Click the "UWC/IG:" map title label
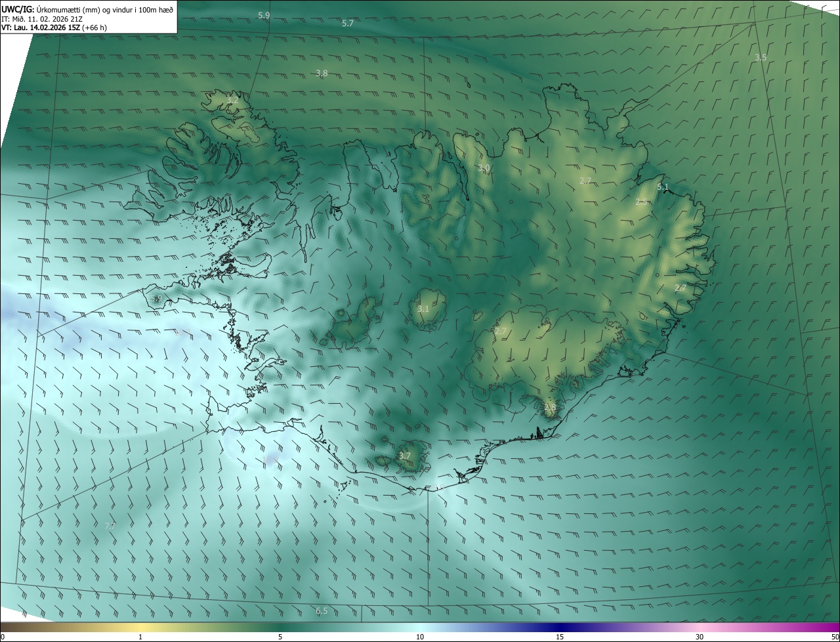The width and height of the screenshot is (840, 642). point(18,9)
